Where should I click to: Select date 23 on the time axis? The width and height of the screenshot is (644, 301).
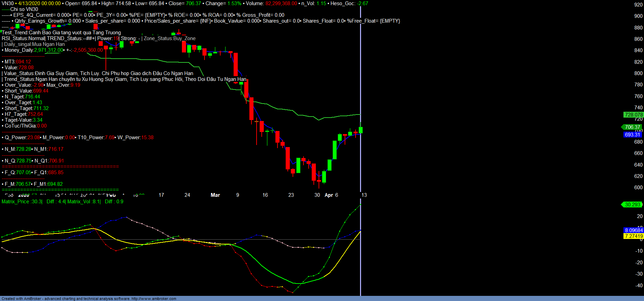click(x=291, y=195)
